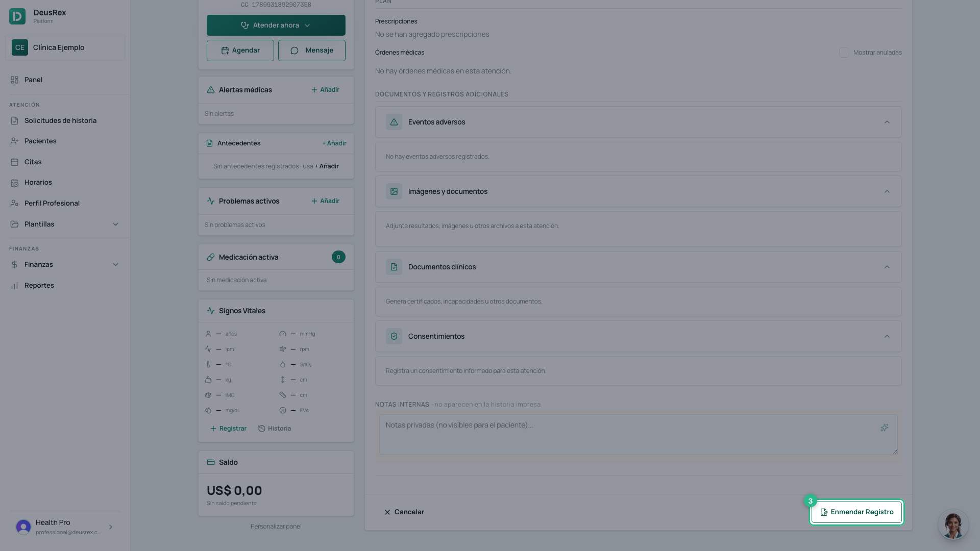
Task: Click the temperature thermometer icon
Action: coord(208,365)
